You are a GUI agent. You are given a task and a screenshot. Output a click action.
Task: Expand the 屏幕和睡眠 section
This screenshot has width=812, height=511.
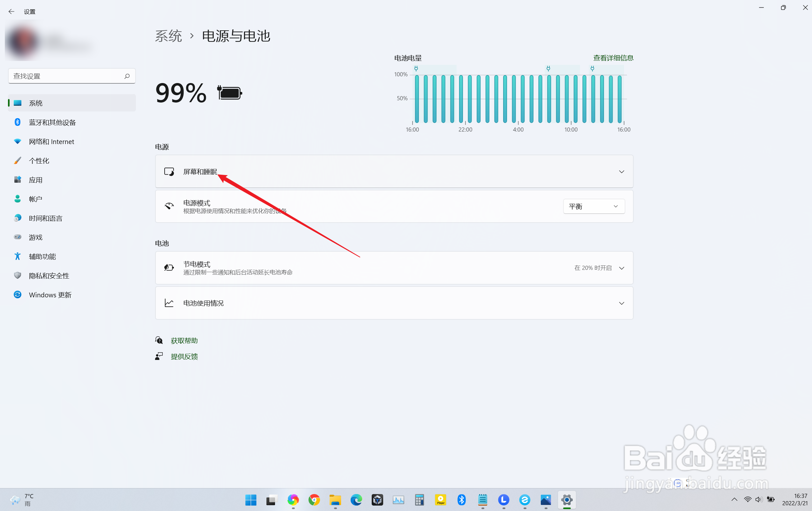tap(621, 172)
